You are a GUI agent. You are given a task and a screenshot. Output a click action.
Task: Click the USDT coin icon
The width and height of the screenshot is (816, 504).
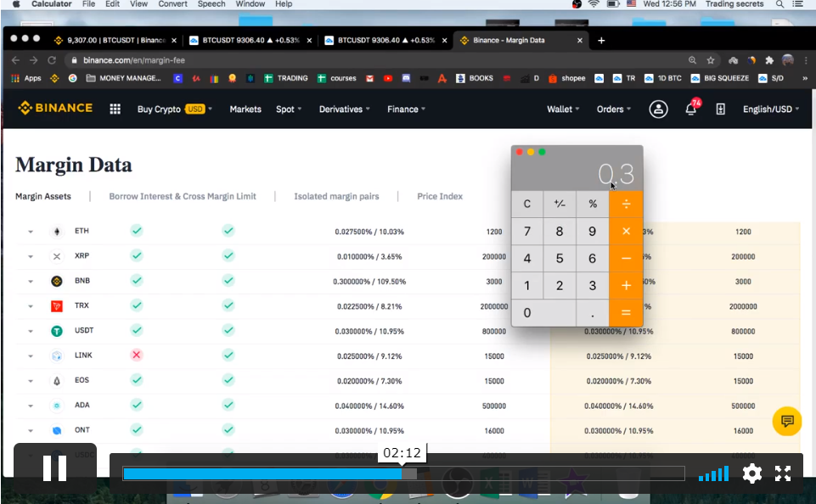57,331
